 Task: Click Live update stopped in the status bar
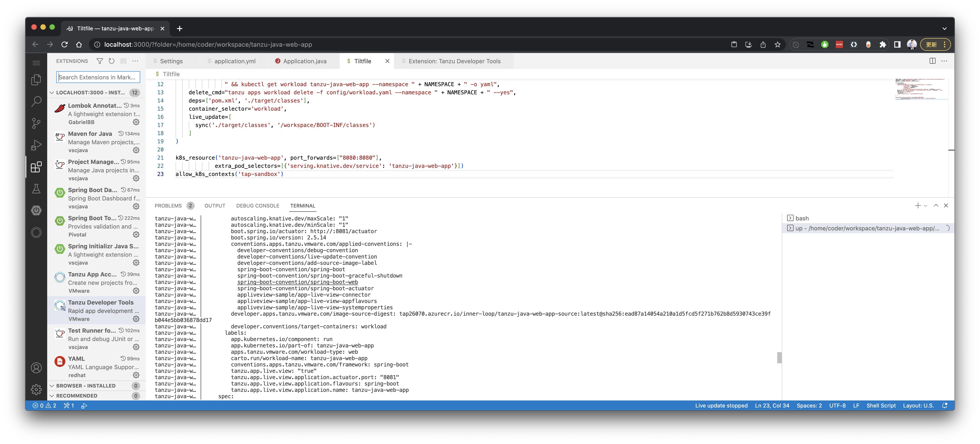721,406
